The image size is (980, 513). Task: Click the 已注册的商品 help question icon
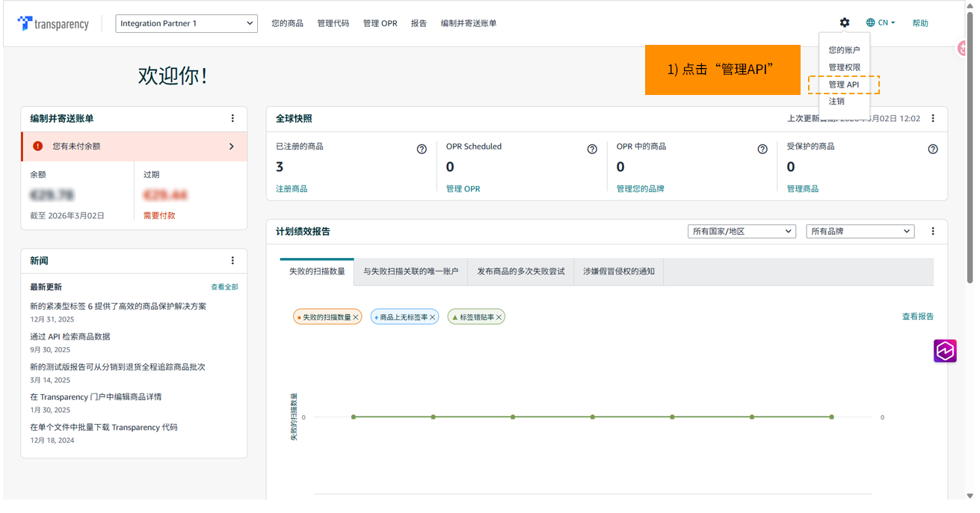pyautogui.click(x=422, y=149)
